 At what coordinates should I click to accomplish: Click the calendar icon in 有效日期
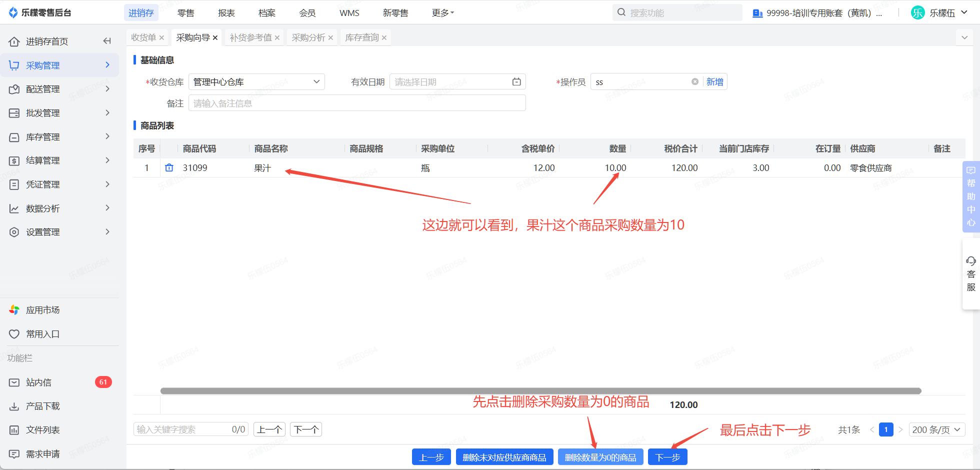pyautogui.click(x=516, y=81)
